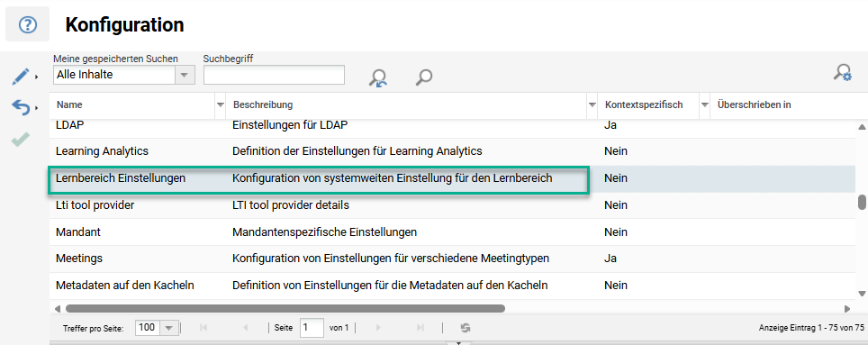Select the Lti tool provider row

coord(452,205)
